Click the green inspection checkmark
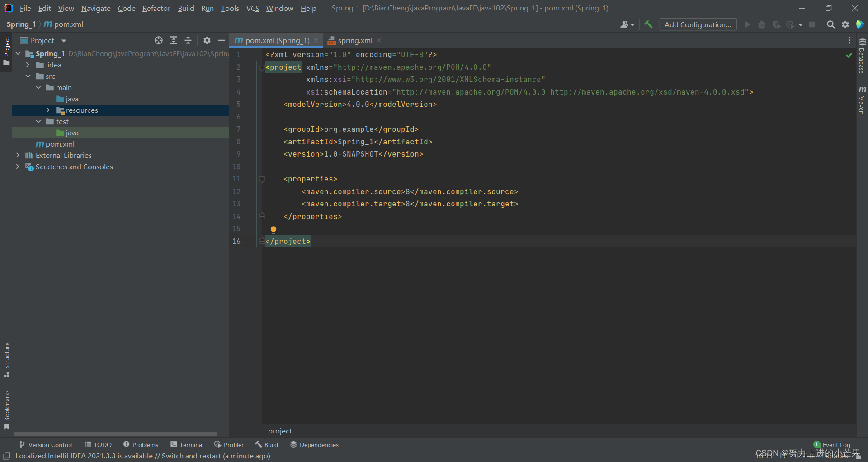This screenshot has height=462, width=868. (x=849, y=55)
